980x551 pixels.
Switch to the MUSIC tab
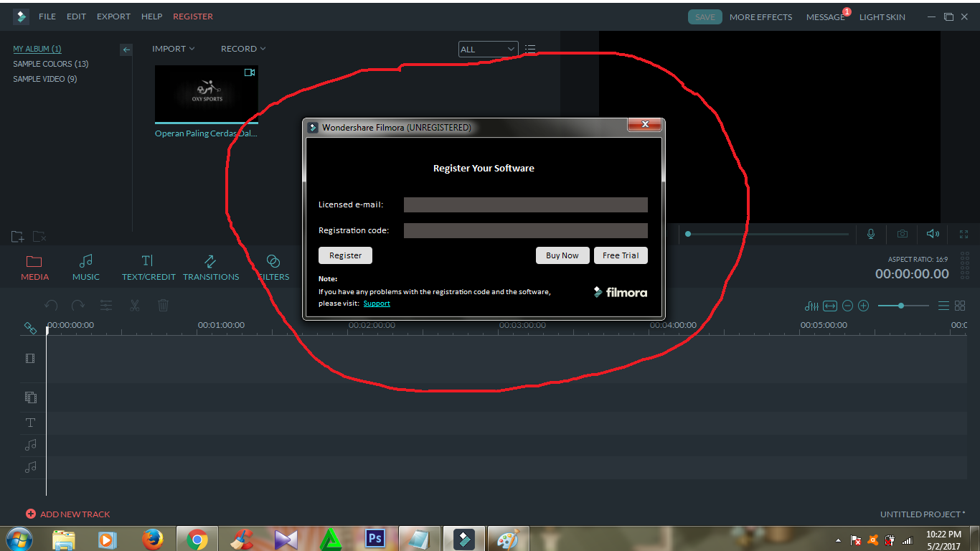[86, 268]
